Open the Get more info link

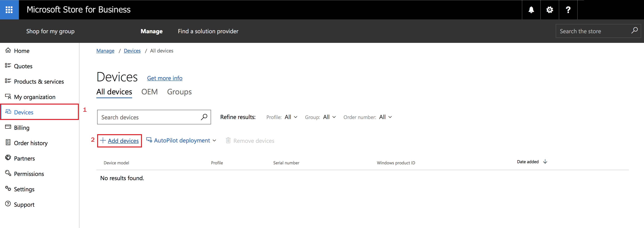[x=164, y=78]
